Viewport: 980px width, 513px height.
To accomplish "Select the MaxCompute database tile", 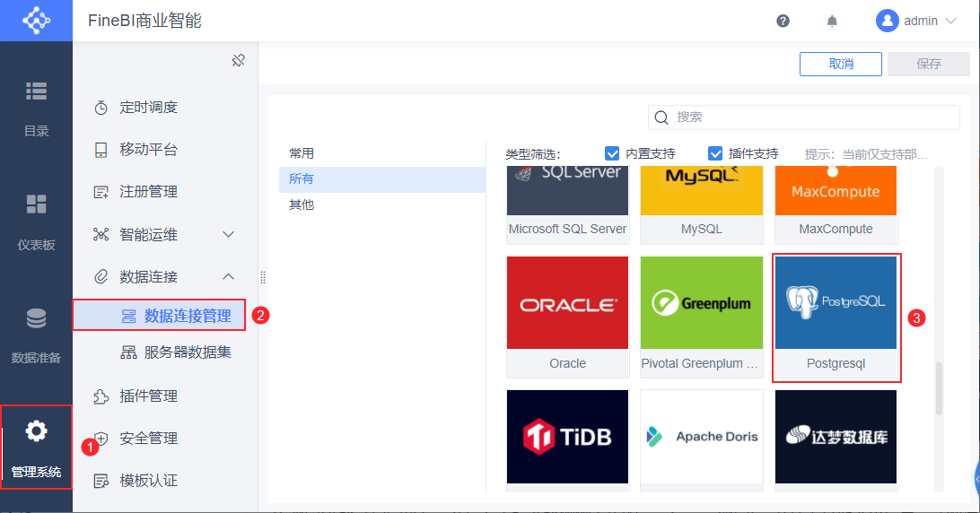I will coord(836,205).
